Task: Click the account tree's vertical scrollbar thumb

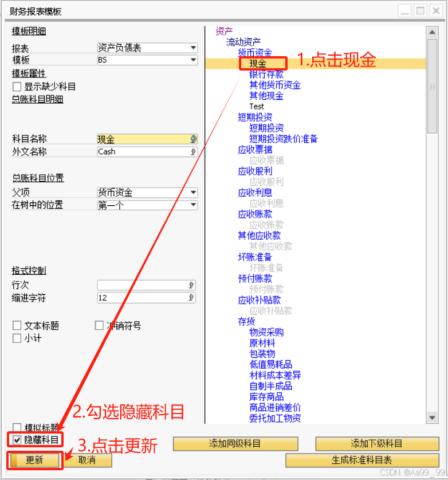Action: (432, 87)
